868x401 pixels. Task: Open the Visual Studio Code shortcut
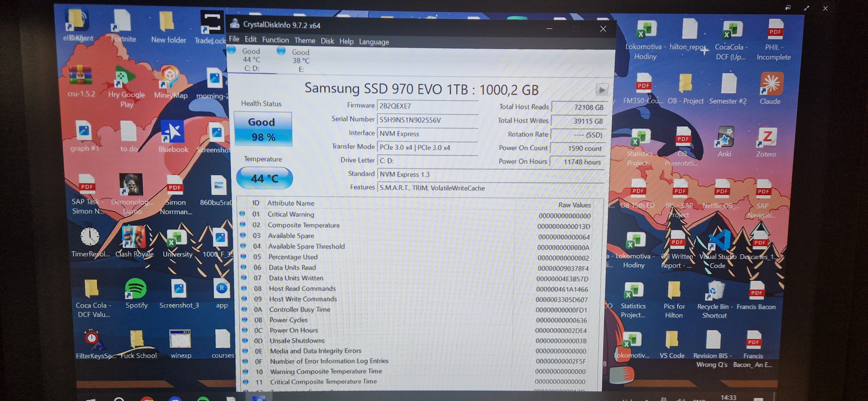point(718,249)
